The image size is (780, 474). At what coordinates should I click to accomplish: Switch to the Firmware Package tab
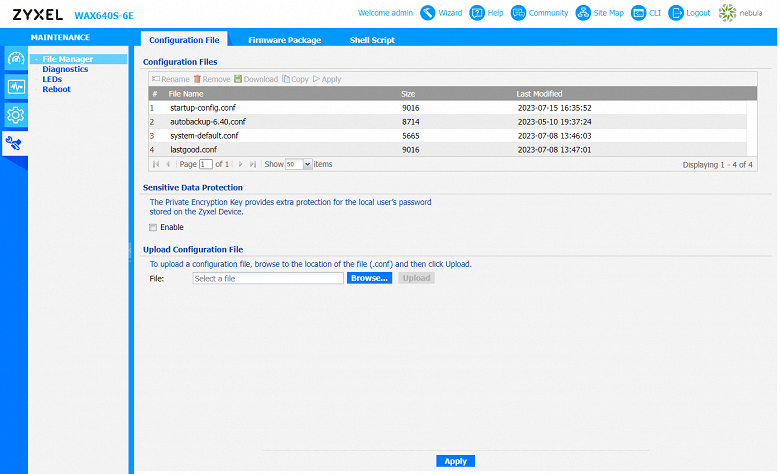(x=285, y=40)
